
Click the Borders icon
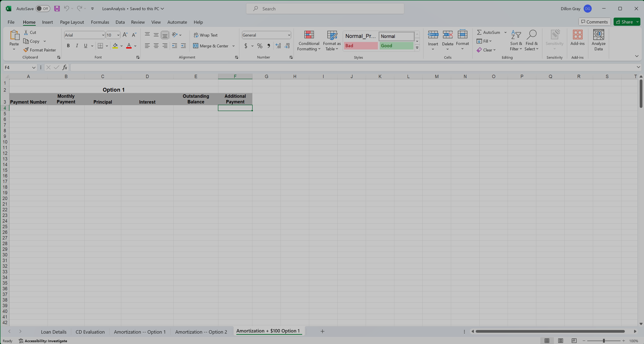pos(100,46)
